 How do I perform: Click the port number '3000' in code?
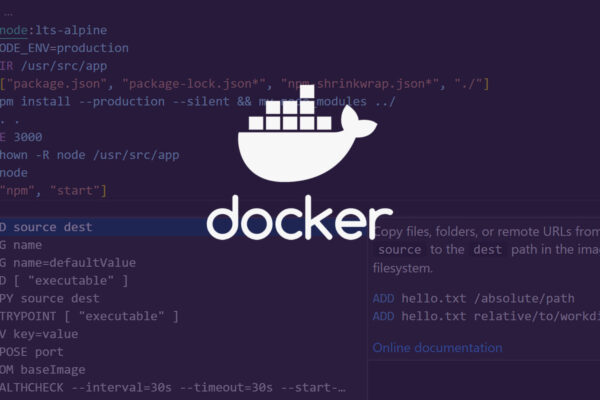pos(28,137)
